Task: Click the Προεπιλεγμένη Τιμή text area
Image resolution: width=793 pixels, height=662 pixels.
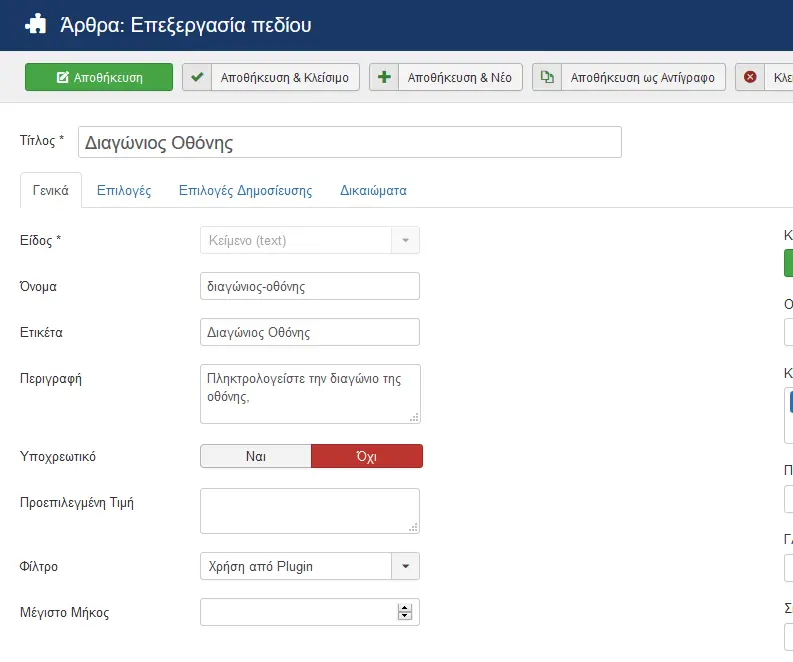Action: [x=310, y=511]
